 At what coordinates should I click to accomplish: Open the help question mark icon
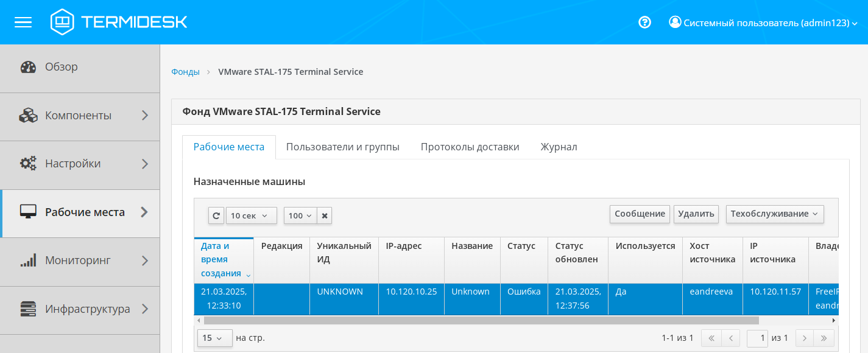pos(644,23)
